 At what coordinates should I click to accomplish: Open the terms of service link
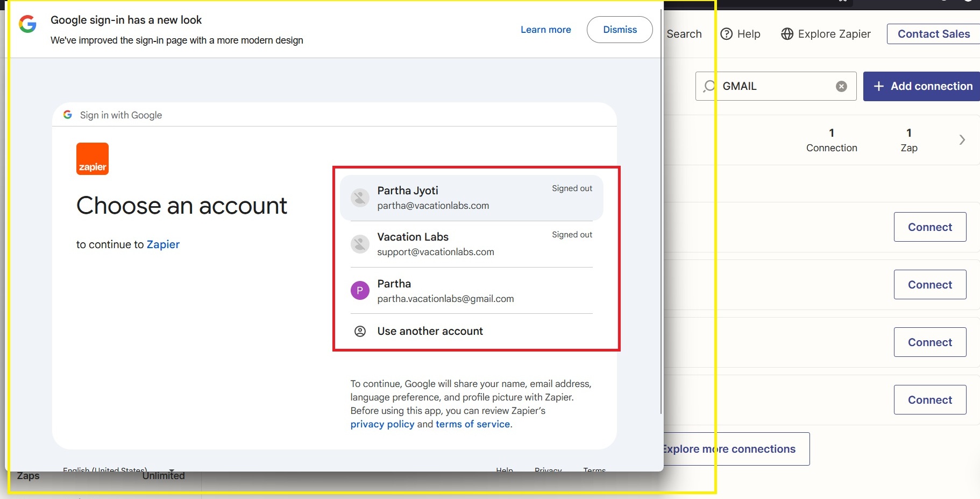pyautogui.click(x=472, y=424)
